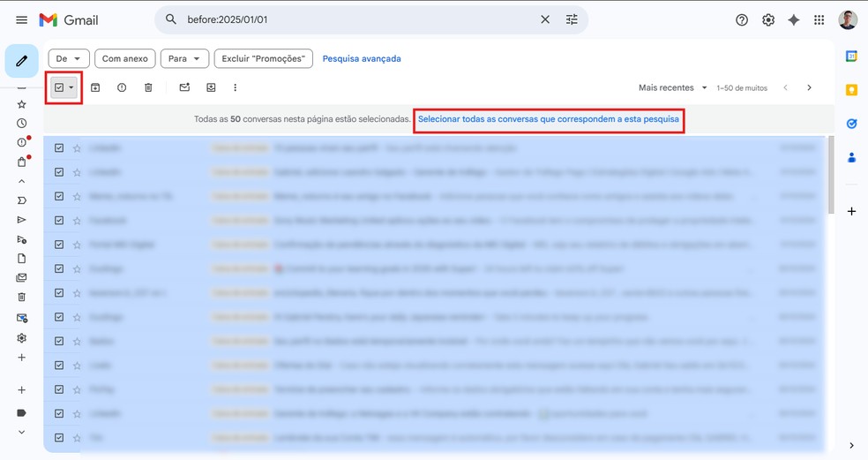Toggle Excluir "Promoções" filter chip
This screenshot has height=460, width=868.
pos(264,59)
